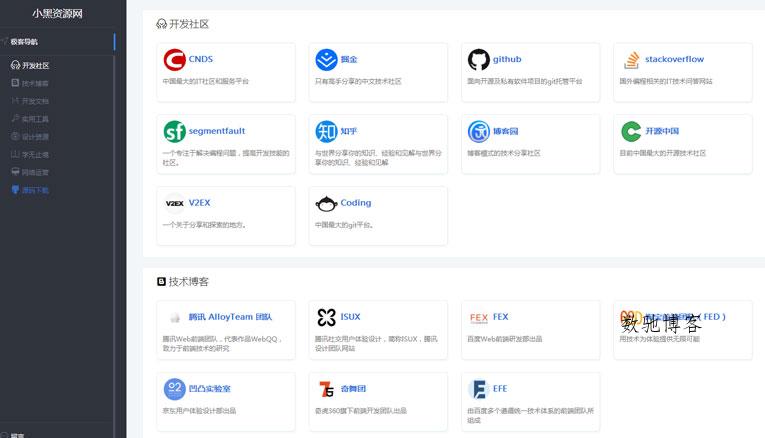765x438 pixels.
Task: Open 设计资源 in the sidebar
Action: 30,137
